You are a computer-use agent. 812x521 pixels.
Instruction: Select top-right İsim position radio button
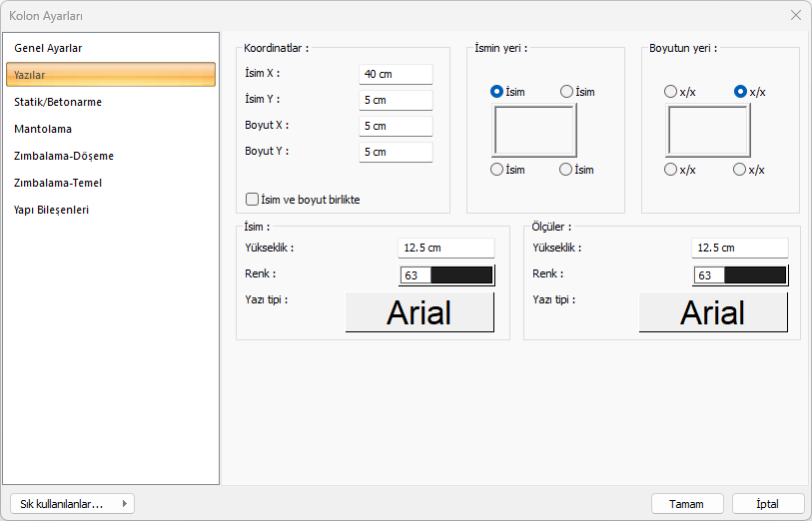(567, 92)
